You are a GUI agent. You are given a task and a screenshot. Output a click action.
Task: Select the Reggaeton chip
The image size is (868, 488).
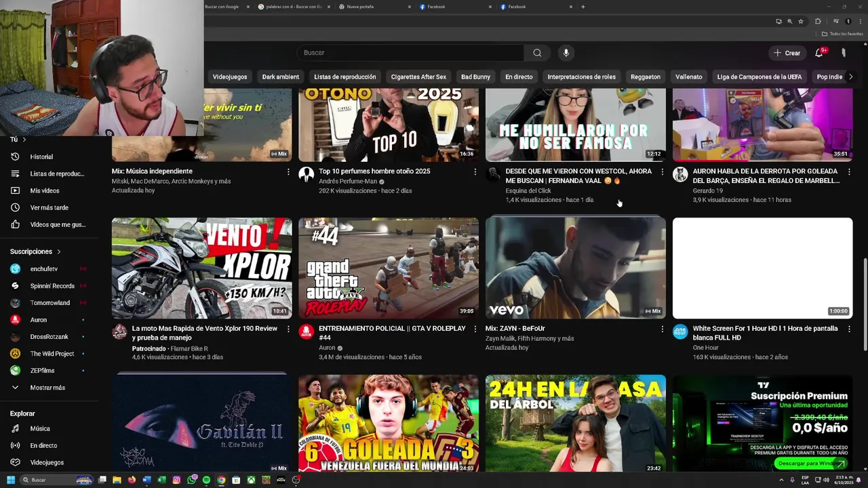pos(646,77)
